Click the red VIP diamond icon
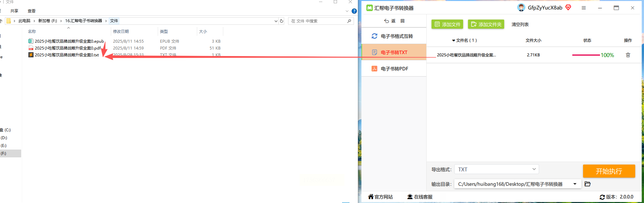644x203 pixels. tap(568, 7)
